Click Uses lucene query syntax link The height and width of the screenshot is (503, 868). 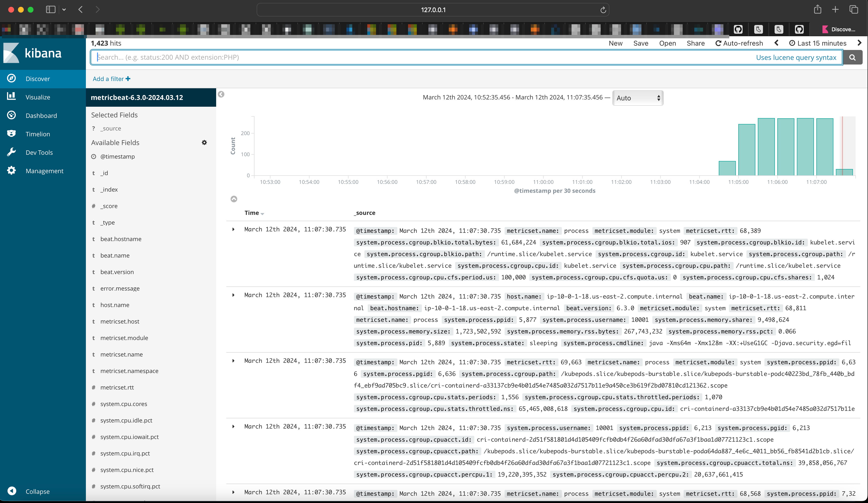point(796,57)
